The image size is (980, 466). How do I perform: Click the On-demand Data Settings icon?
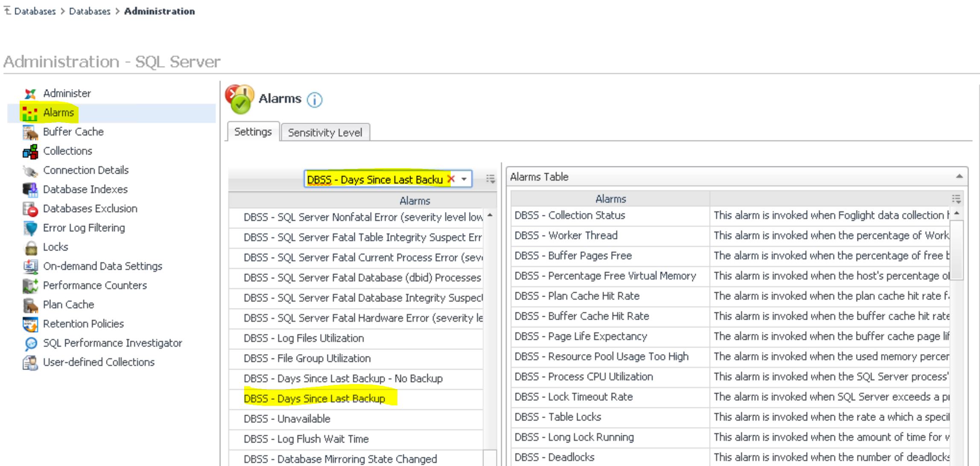[30, 266]
